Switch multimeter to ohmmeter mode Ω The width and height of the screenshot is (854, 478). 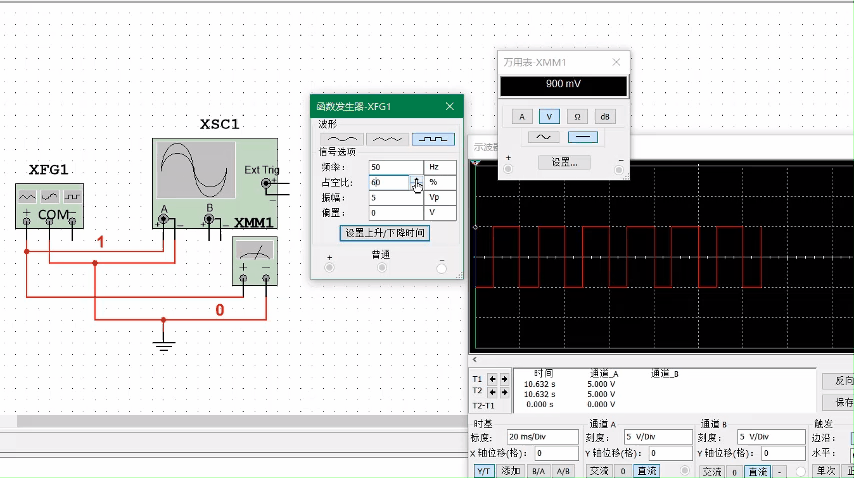(577, 117)
